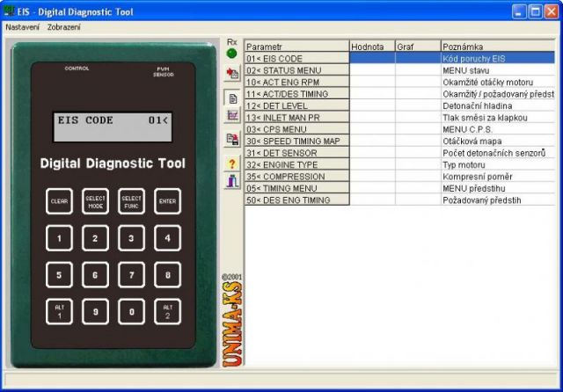Viewport: 563px width, 392px height.
Task: Click the save data to disk icon
Action: click(232, 139)
